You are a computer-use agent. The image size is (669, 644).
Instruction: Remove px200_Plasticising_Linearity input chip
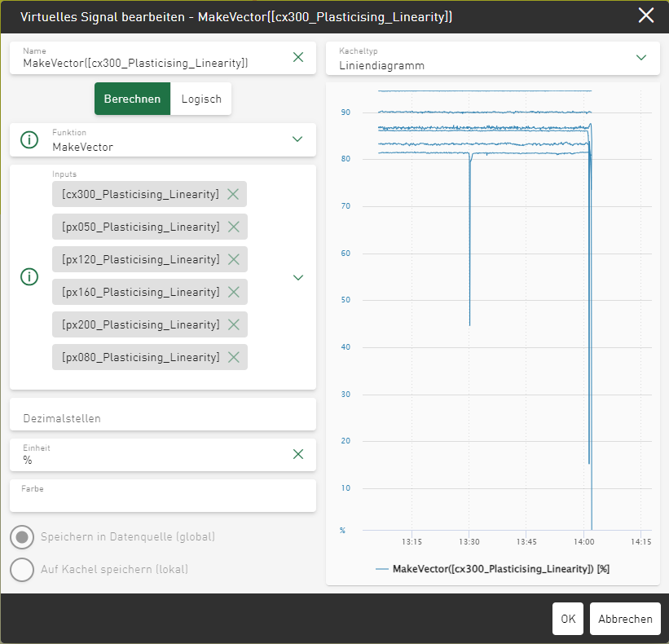[234, 324]
